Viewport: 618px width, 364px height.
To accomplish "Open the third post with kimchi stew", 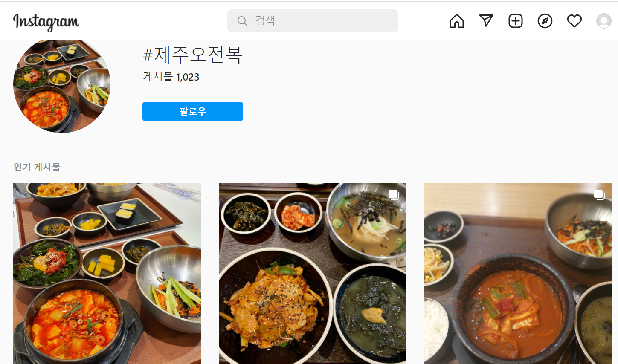I will click(x=518, y=273).
